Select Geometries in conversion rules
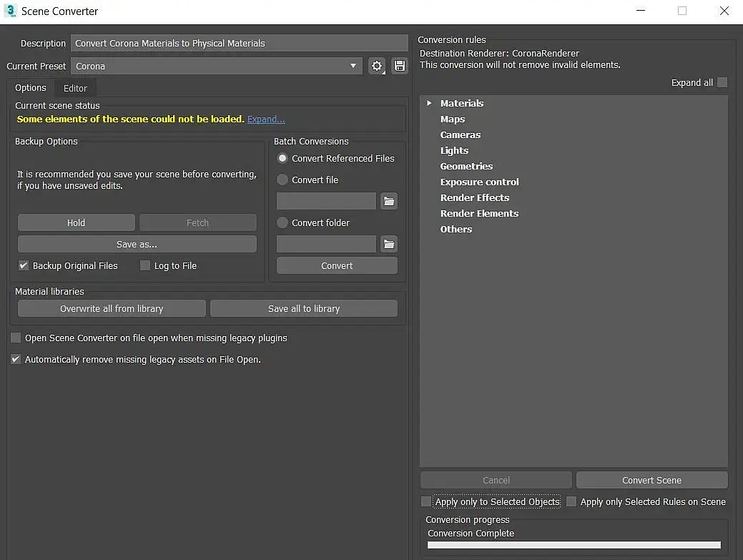The height and width of the screenshot is (560, 743). [x=467, y=167]
